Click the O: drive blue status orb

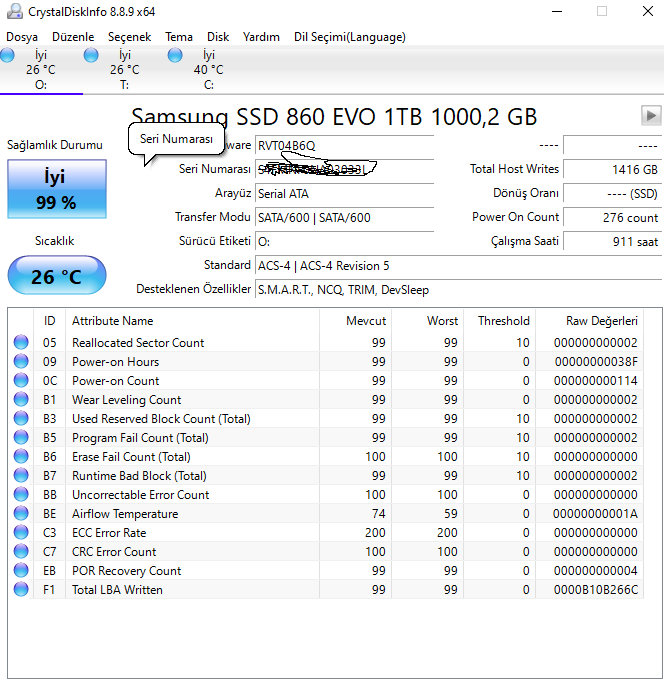[7, 55]
